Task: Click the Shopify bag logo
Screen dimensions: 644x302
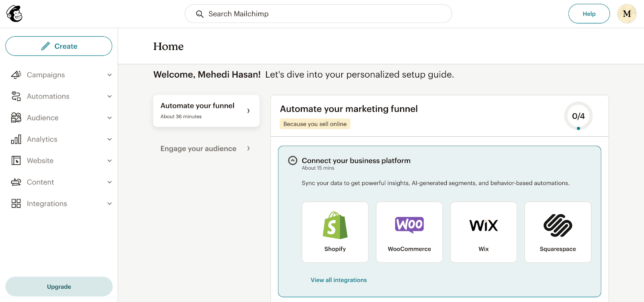Action: [335, 225]
